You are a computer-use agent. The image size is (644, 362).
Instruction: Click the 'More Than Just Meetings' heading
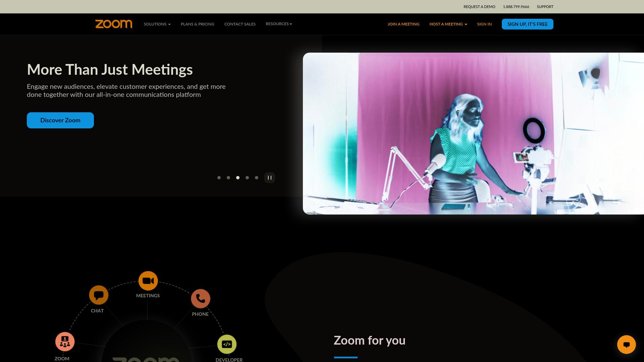click(x=110, y=70)
